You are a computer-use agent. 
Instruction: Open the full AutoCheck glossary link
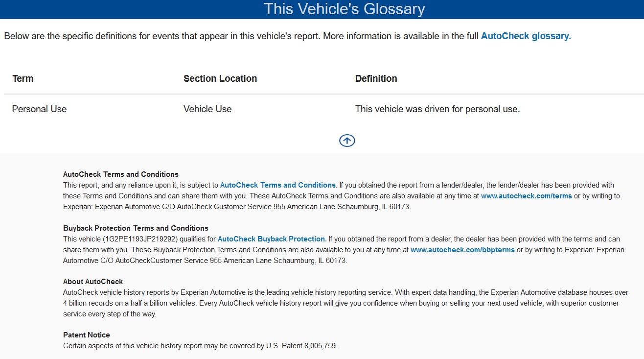526,36
